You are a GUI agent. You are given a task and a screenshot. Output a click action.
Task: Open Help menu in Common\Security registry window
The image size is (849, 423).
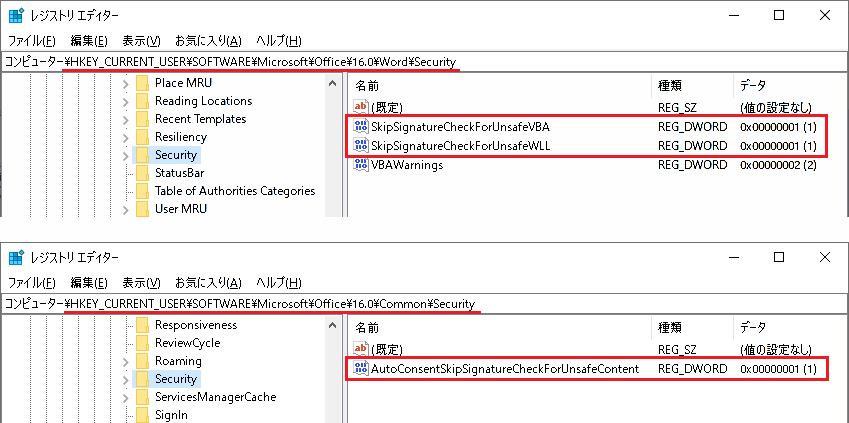point(278,283)
